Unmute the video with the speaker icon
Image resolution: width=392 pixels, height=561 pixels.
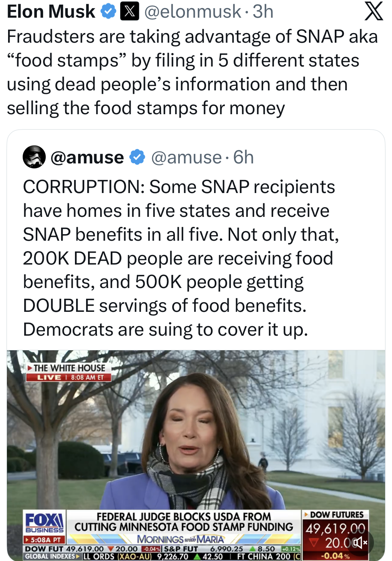[360, 543]
